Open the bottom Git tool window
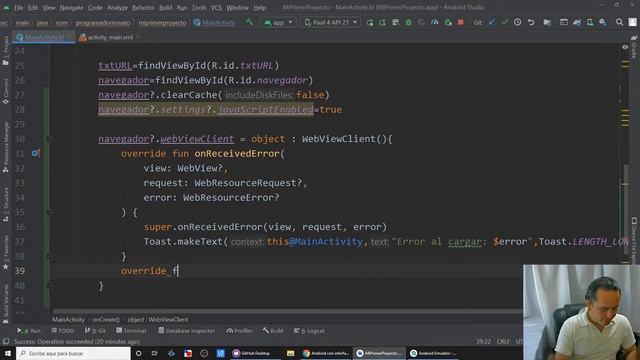Screen dimensions: 640x360 point(95,331)
